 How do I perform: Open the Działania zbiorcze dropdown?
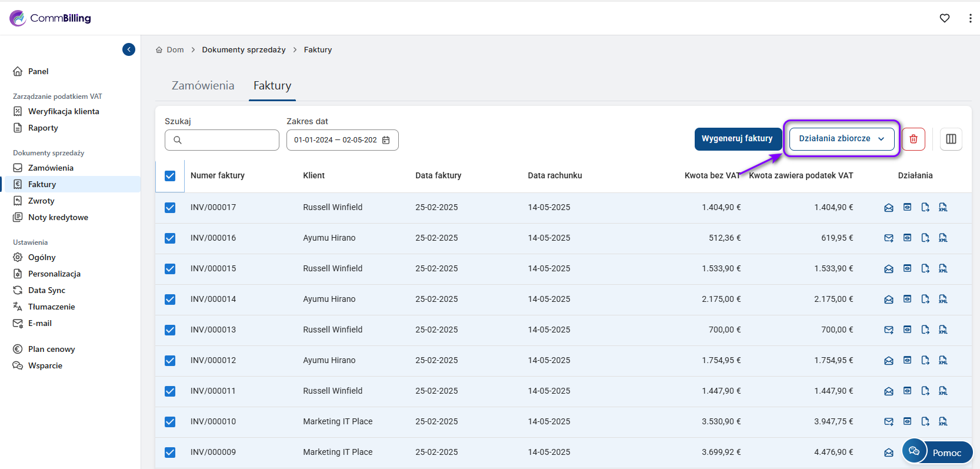[841, 139]
